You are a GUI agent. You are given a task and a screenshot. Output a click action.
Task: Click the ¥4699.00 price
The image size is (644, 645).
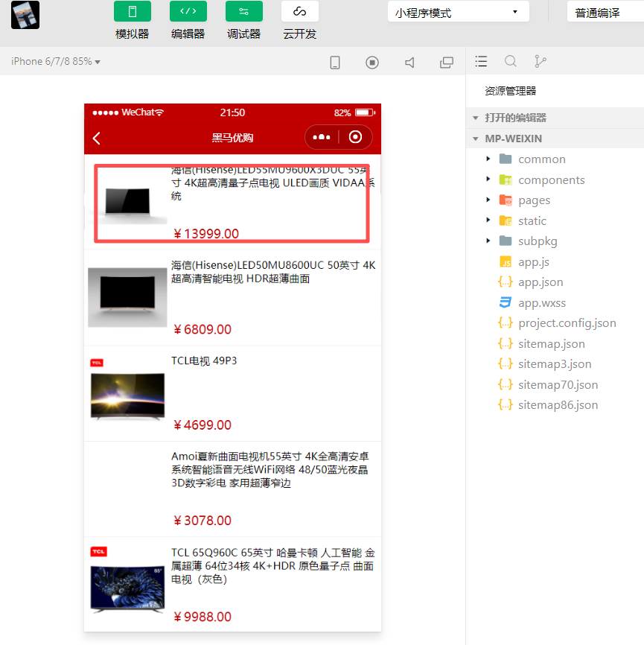point(203,425)
